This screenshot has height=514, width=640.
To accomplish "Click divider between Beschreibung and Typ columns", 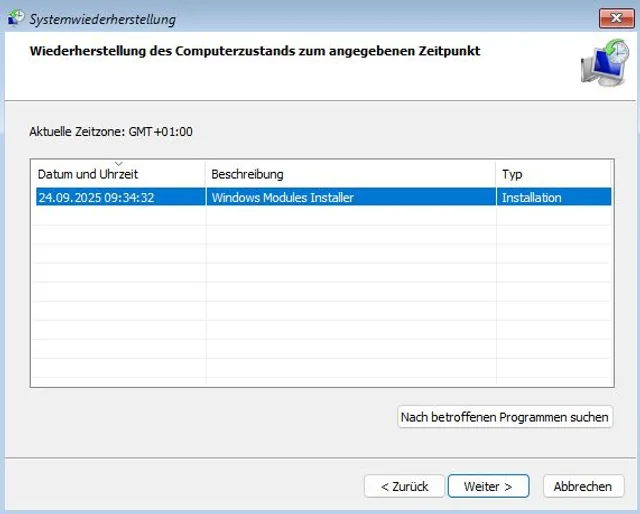I will 496,175.
